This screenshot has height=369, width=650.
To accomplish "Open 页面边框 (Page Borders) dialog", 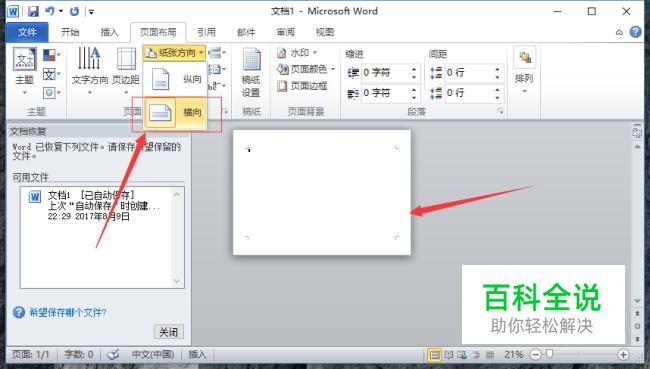I will pyautogui.click(x=302, y=86).
